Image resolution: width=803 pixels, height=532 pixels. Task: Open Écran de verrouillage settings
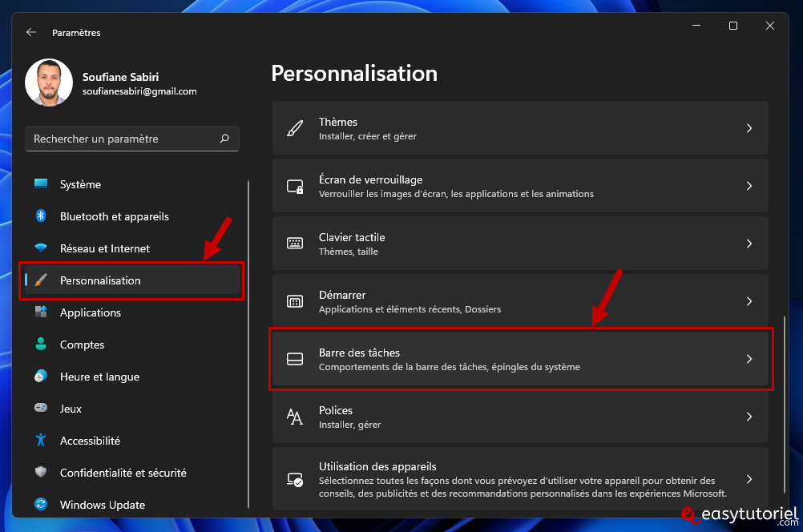click(x=520, y=186)
